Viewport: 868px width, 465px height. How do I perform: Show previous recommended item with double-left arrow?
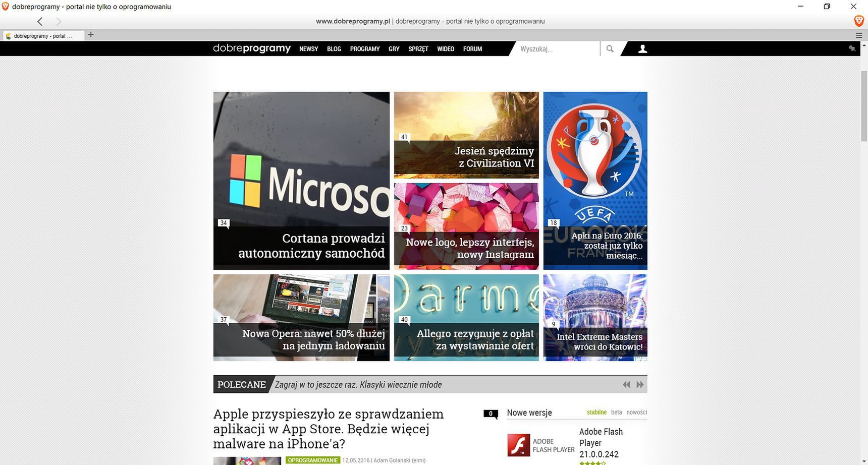point(626,384)
